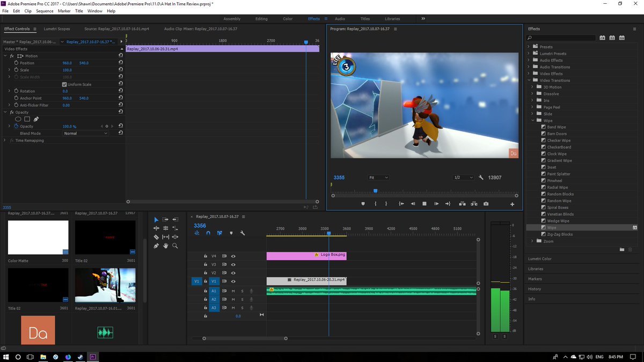
Task: Click Mark In bracket button
Action: pyautogui.click(x=375, y=204)
